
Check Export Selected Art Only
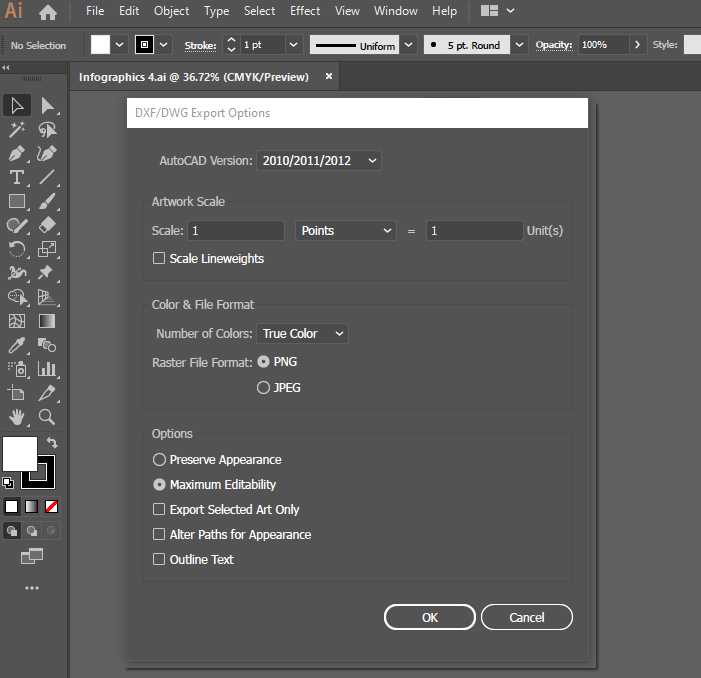tap(159, 510)
